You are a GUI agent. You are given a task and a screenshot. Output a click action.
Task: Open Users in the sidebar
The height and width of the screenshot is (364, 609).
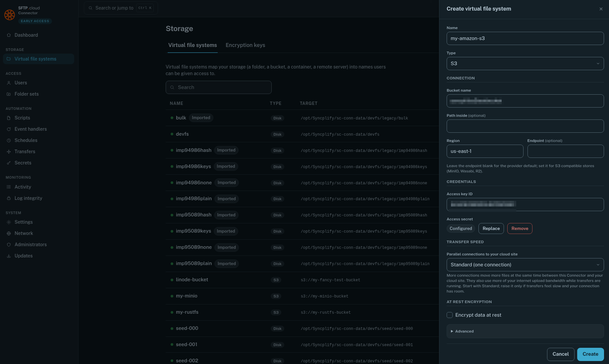pyautogui.click(x=38, y=83)
